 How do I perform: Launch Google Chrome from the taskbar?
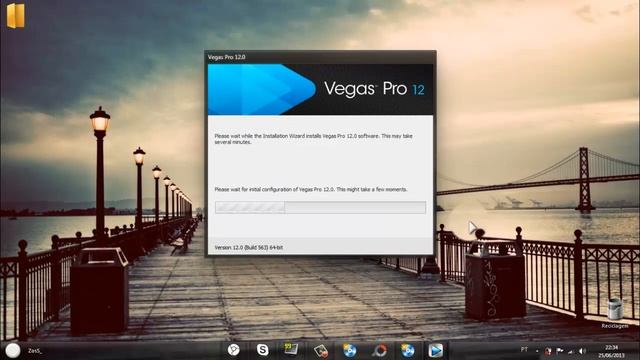[x=233, y=350]
